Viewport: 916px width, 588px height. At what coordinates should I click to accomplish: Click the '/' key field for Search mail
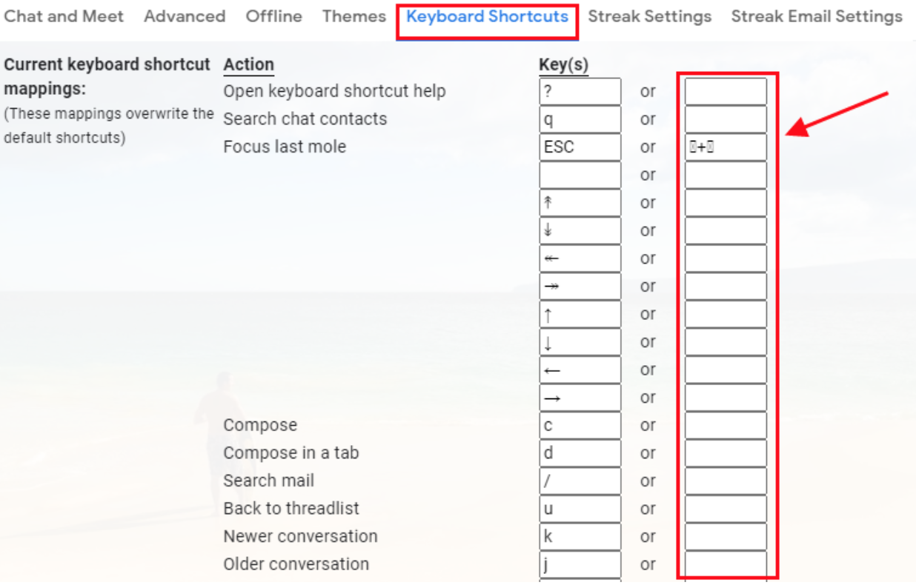point(580,481)
